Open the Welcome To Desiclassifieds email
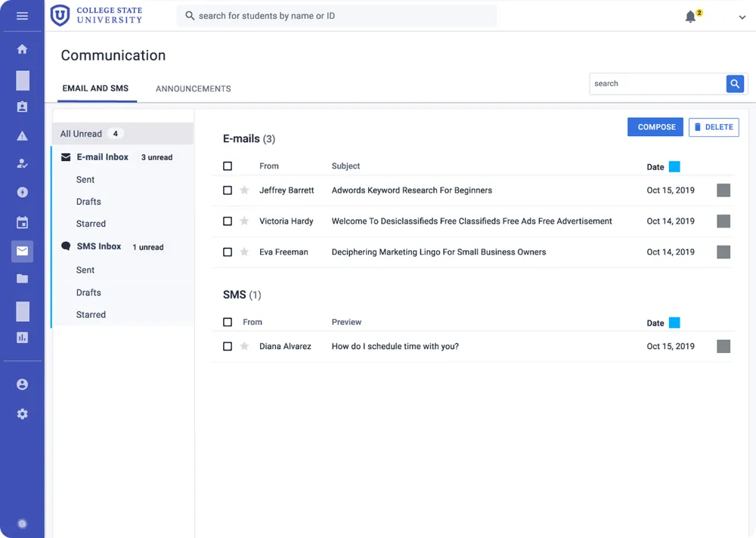This screenshot has height=538, width=756. coord(472,221)
